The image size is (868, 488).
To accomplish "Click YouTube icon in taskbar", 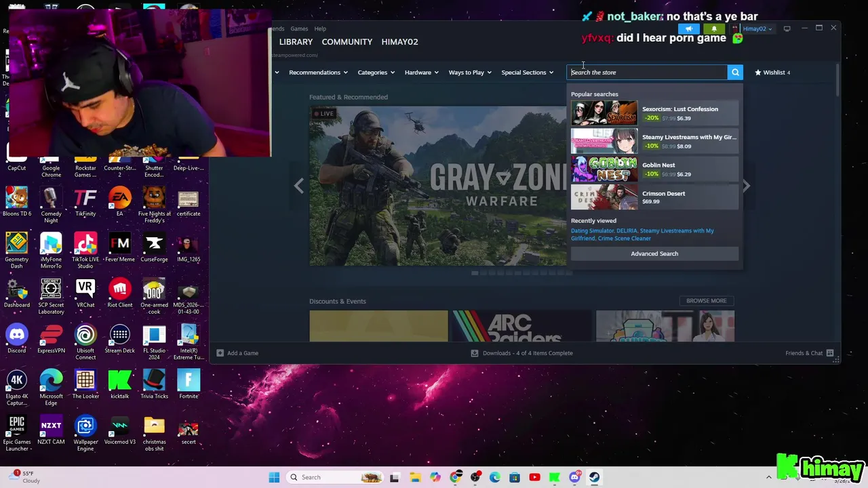I will pyautogui.click(x=534, y=477).
